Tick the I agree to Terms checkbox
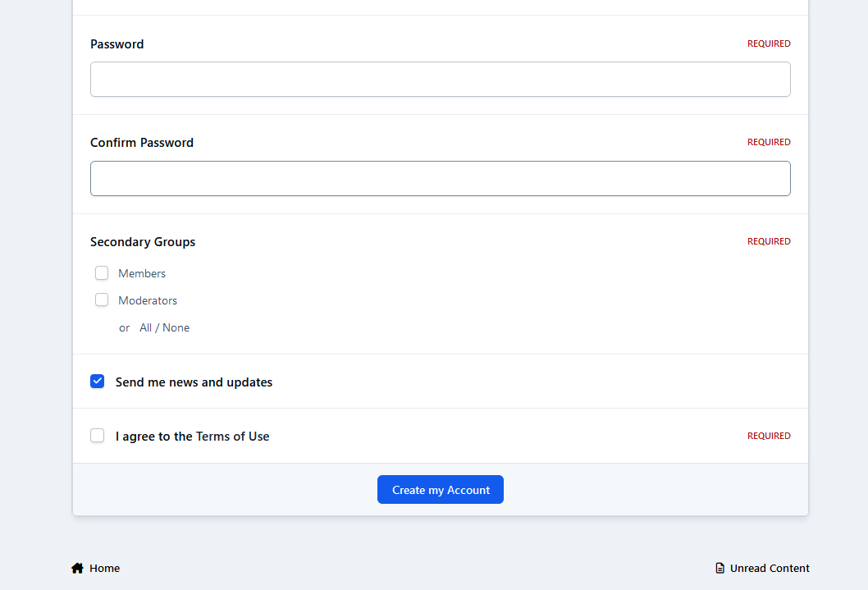Image resolution: width=868 pixels, height=590 pixels. (x=98, y=436)
